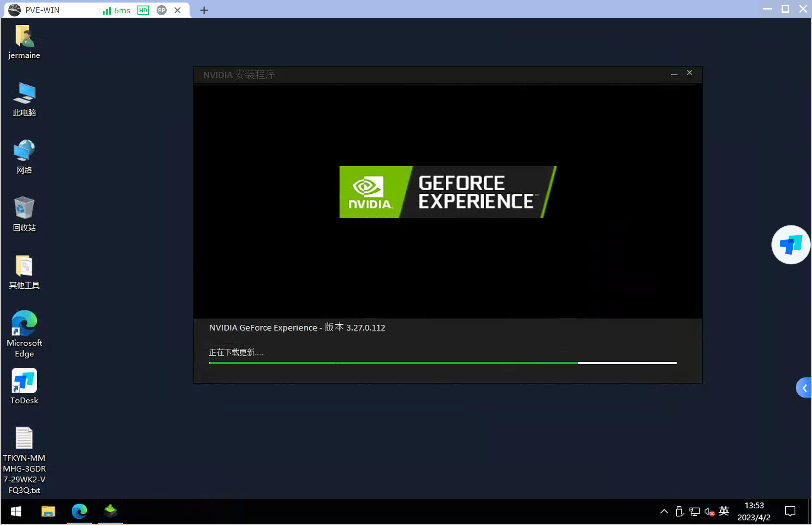Click the NVIDIA 安装程序 title text
The width and height of the screenshot is (812, 525).
tap(239, 75)
